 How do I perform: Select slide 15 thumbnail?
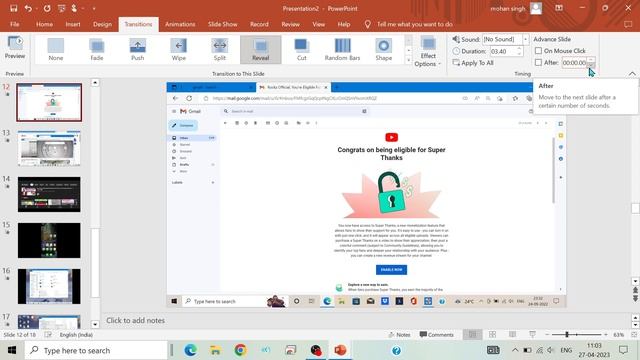tap(49, 240)
